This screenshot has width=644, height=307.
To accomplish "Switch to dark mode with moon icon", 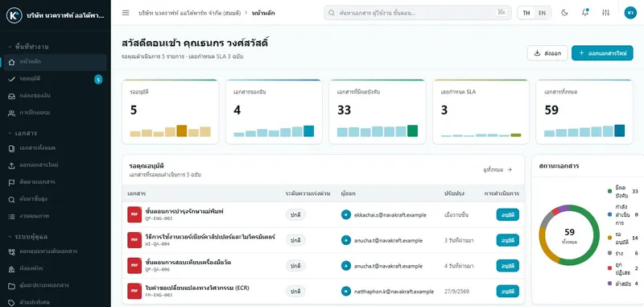I will 564,13.
